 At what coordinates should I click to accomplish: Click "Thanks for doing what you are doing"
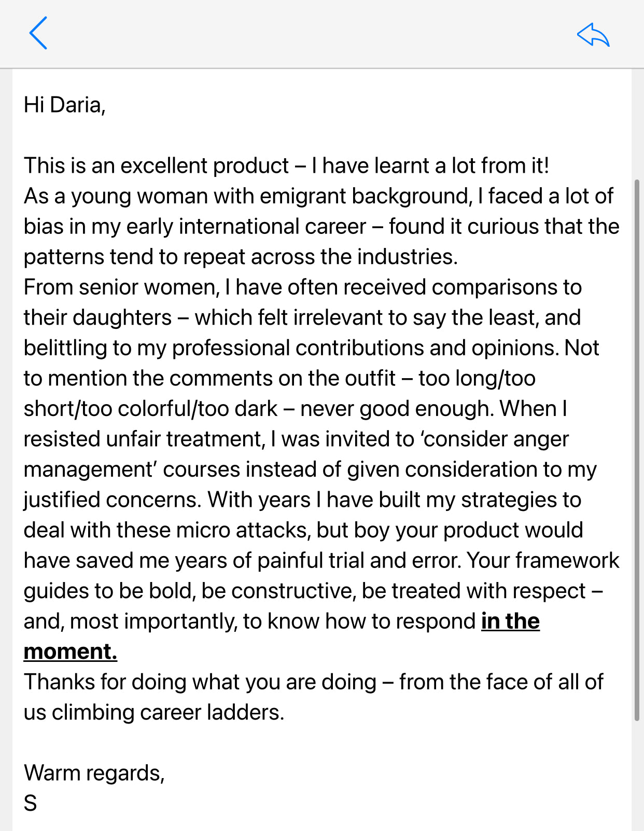point(200,682)
